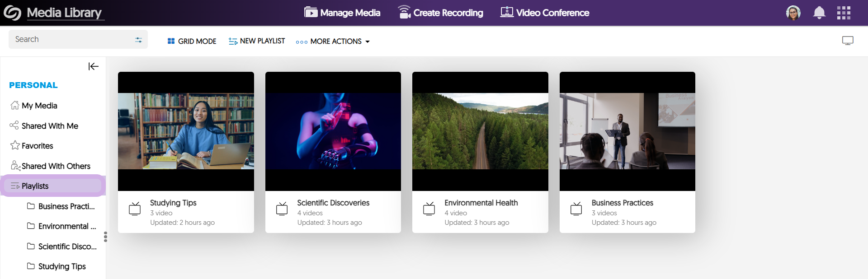Click the search filter options icon
Viewport: 868px width, 279px height.
138,40
